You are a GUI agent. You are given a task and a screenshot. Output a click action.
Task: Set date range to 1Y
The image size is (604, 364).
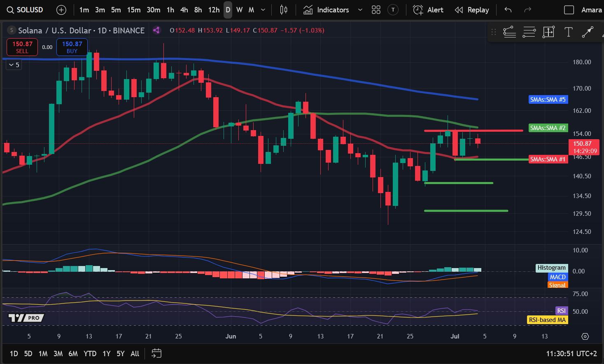[107, 354]
